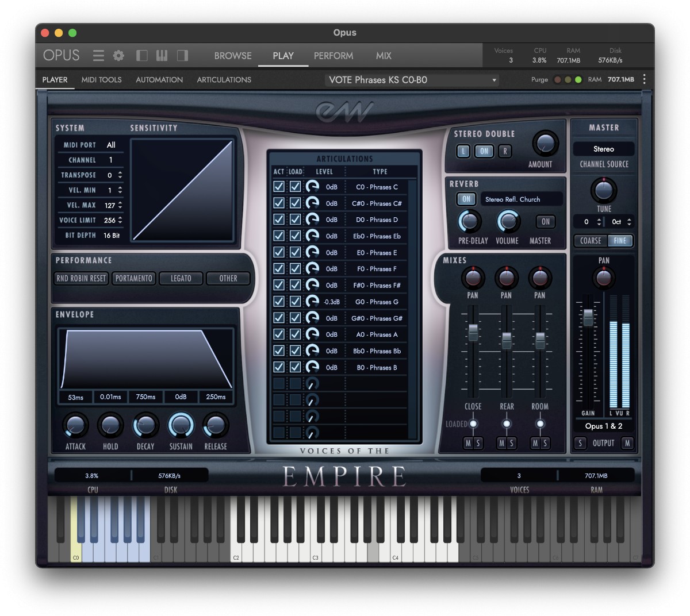Open the ARTICULATIONS tab
The image size is (690, 616).
[224, 80]
